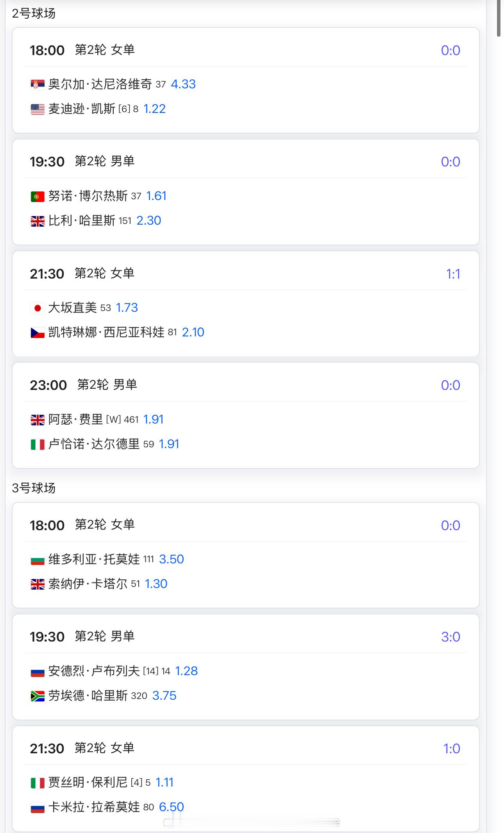Click Serbia flag beside 奥尔加·达尼洛维奇

pyautogui.click(x=38, y=85)
